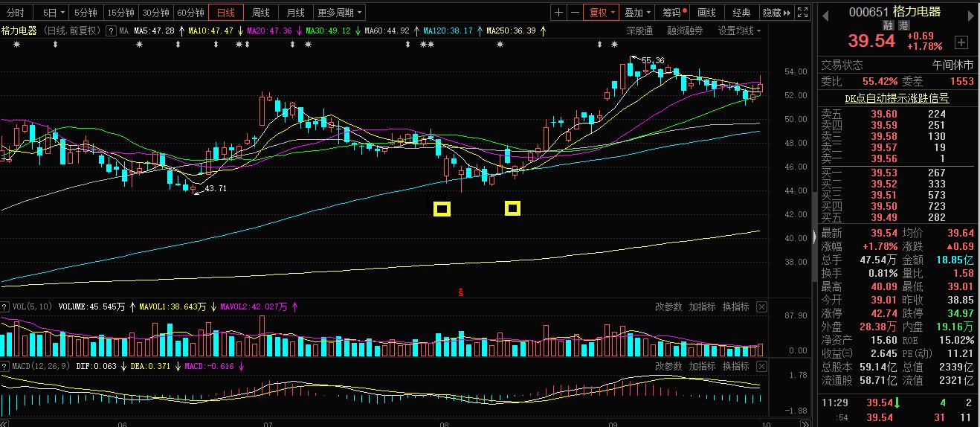Click the plus zoom-in chart icon
This screenshot has height=427, width=980.
pos(558,13)
